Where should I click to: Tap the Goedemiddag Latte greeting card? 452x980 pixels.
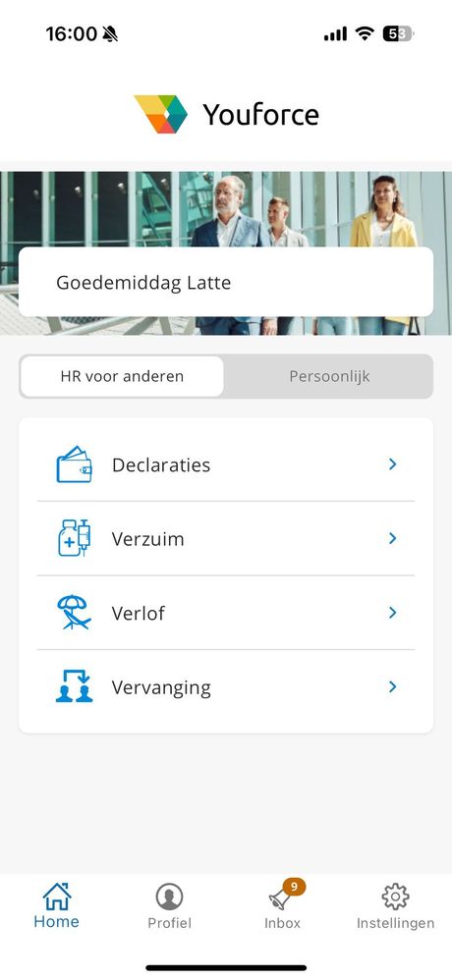[226, 282]
